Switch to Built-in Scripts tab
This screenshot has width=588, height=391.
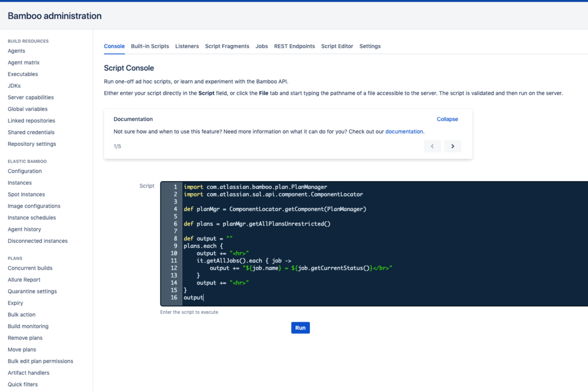[149, 46]
